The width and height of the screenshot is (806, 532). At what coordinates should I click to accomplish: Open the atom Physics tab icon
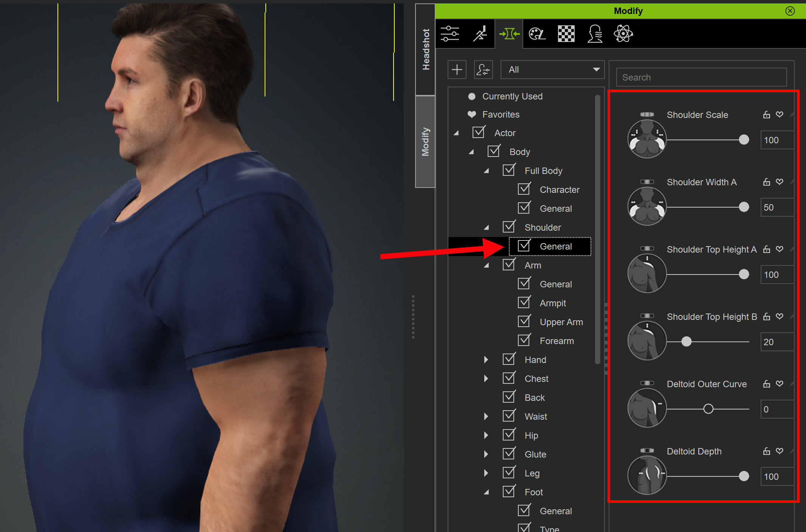(x=623, y=34)
